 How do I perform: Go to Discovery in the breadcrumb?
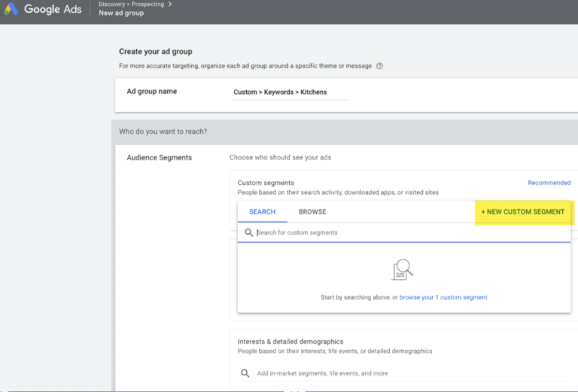pyautogui.click(x=112, y=5)
